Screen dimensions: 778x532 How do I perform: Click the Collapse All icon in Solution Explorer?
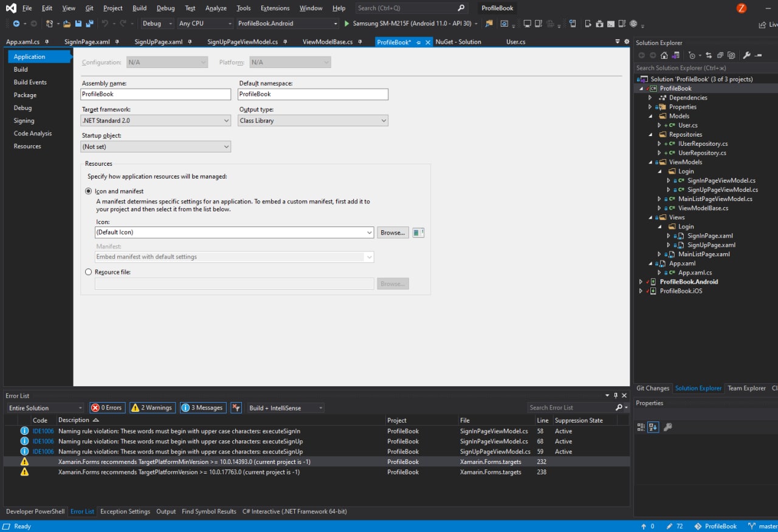click(720, 55)
